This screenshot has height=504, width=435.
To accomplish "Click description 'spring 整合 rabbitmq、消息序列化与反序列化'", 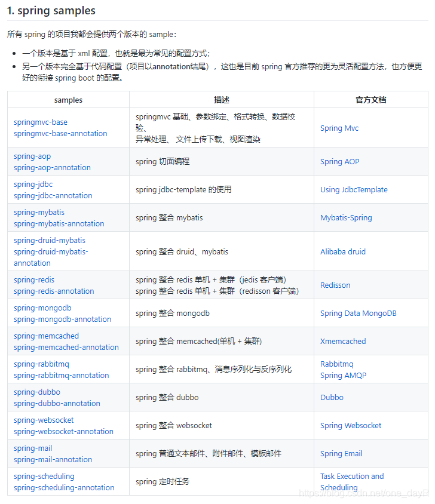I will 214,369.
